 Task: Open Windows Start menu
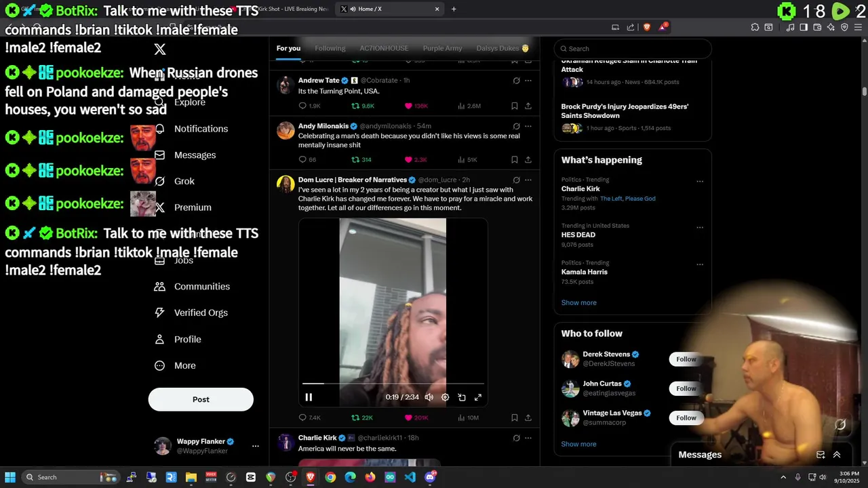[x=10, y=477]
